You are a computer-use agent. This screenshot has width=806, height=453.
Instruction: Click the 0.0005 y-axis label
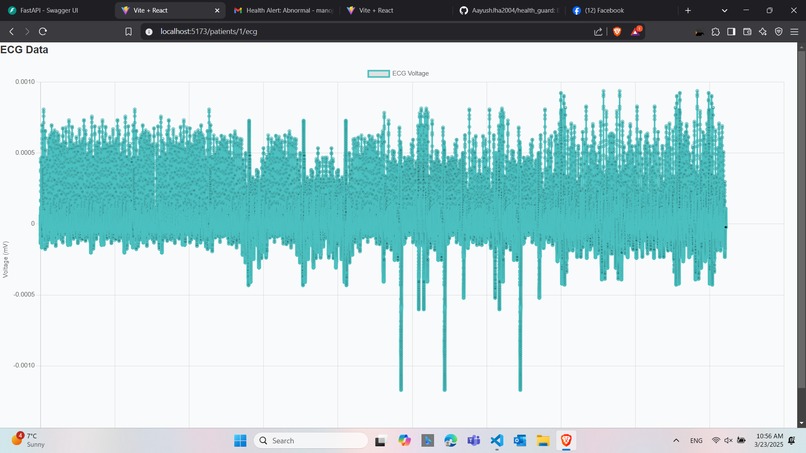pyautogui.click(x=25, y=153)
